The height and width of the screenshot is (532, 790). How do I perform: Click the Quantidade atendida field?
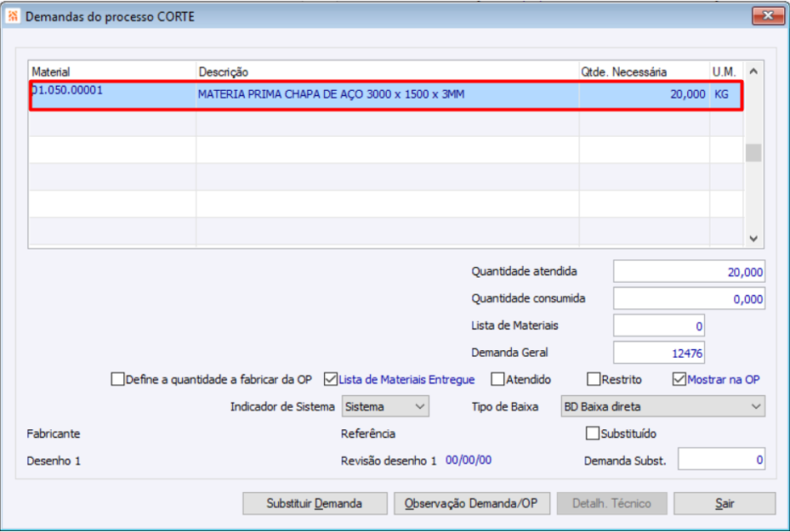(690, 272)
